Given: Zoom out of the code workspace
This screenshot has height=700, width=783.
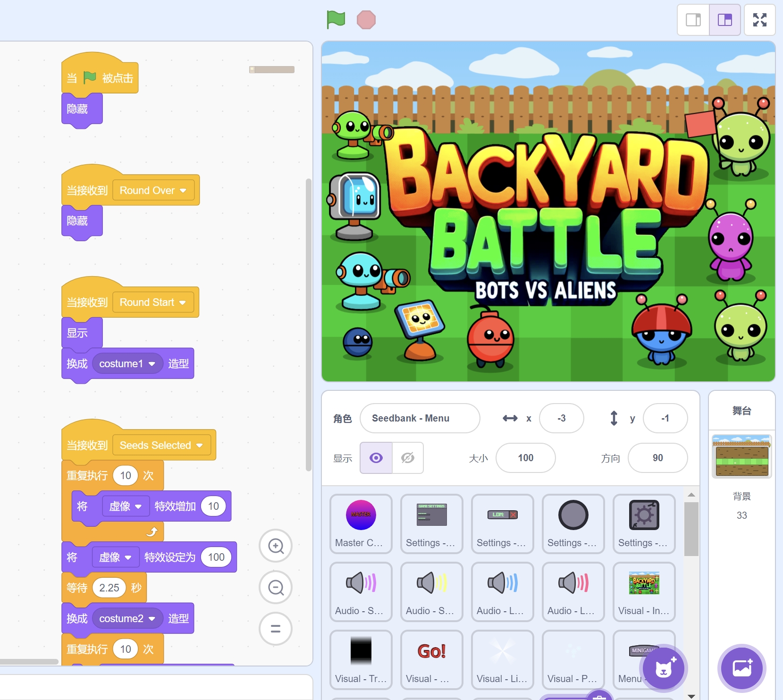Looking at the screenshot, I should (x=276, y=588).
